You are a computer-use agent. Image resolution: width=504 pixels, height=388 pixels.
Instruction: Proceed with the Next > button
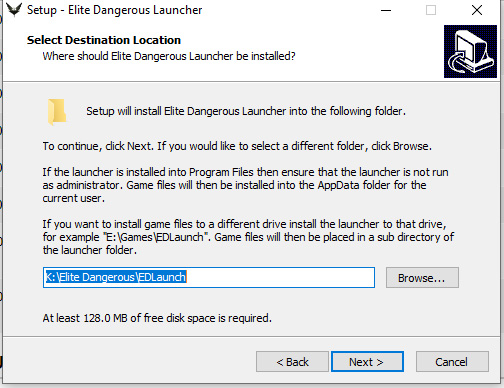[x=367, y=362]
